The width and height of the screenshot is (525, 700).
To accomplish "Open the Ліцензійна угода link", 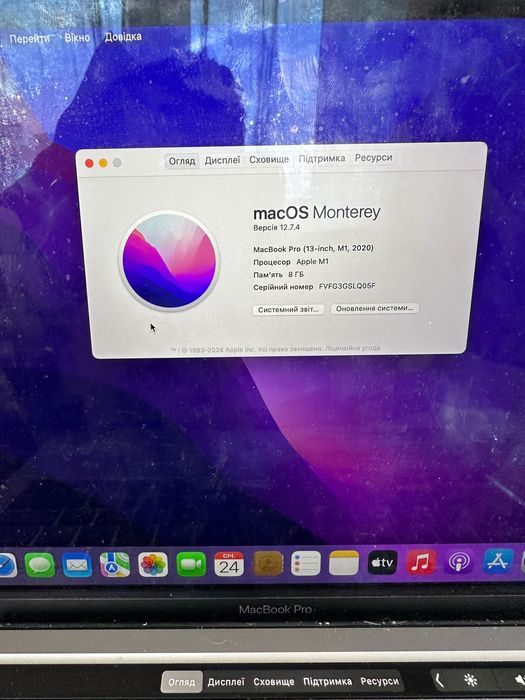I will coord(353,348).
